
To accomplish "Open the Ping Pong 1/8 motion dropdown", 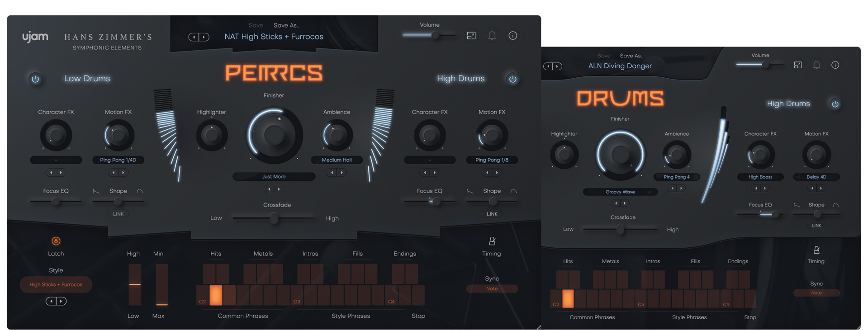I will coord(492,160).
